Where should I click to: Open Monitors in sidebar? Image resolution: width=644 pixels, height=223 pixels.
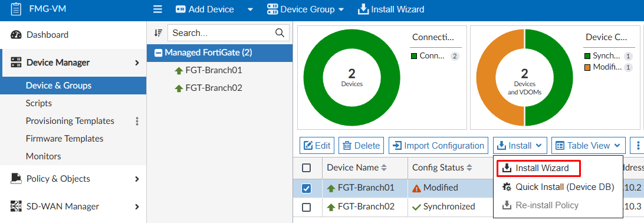pos(43,156)
